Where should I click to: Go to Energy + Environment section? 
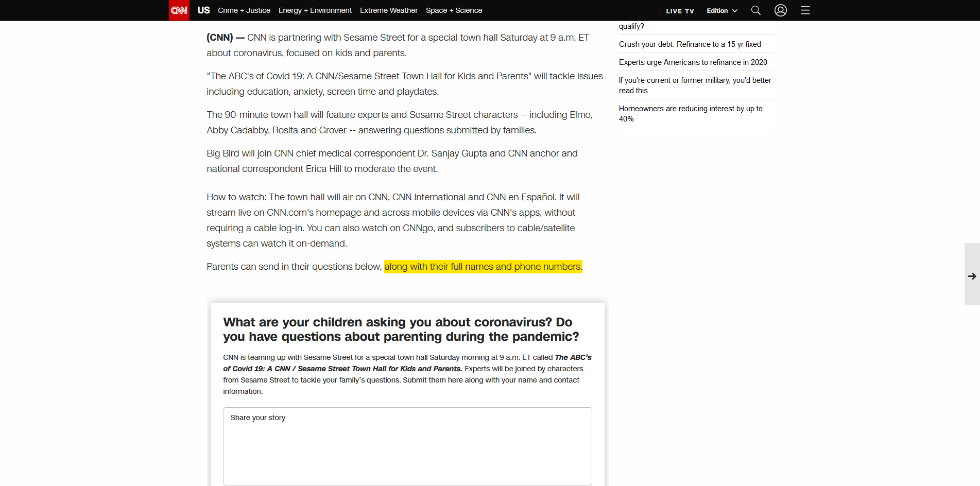[315, 10]
